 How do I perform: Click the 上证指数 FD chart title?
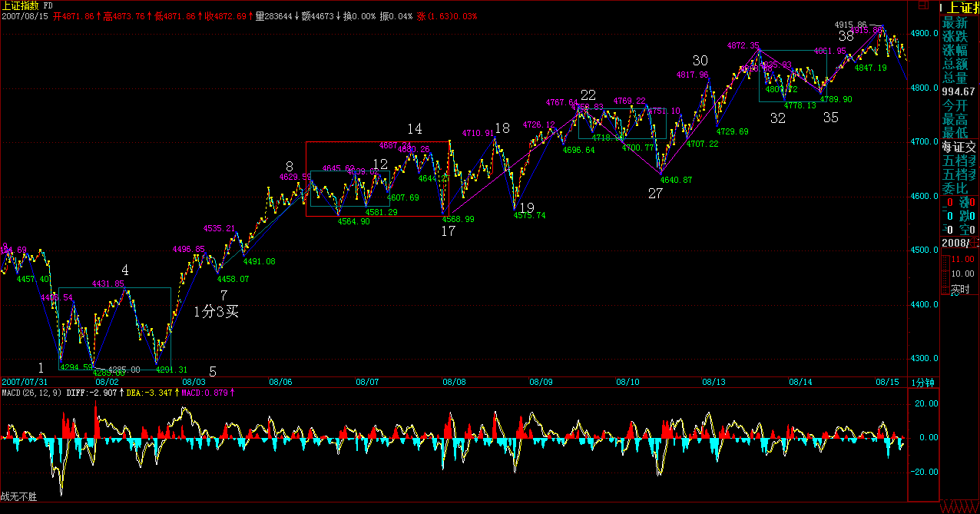click(26, 5)
